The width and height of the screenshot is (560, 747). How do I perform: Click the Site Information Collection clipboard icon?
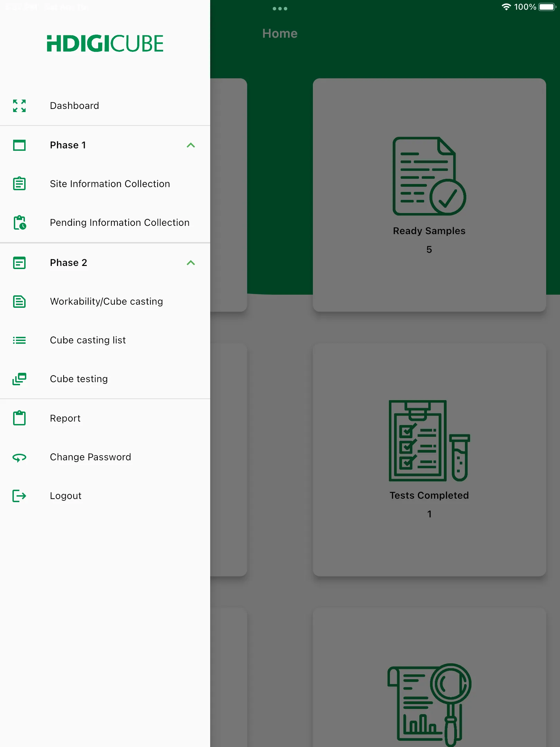[x=19, y=184]
